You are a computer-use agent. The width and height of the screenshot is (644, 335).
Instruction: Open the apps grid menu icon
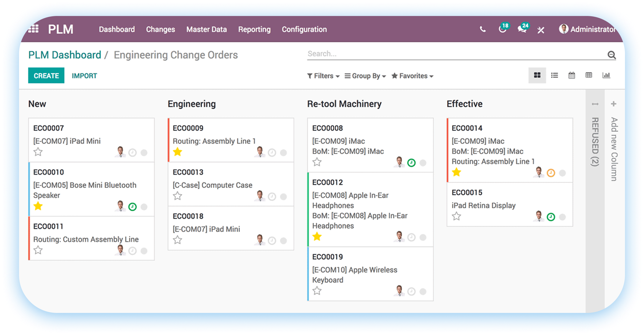pyautogui.click(x=33, y=29)
